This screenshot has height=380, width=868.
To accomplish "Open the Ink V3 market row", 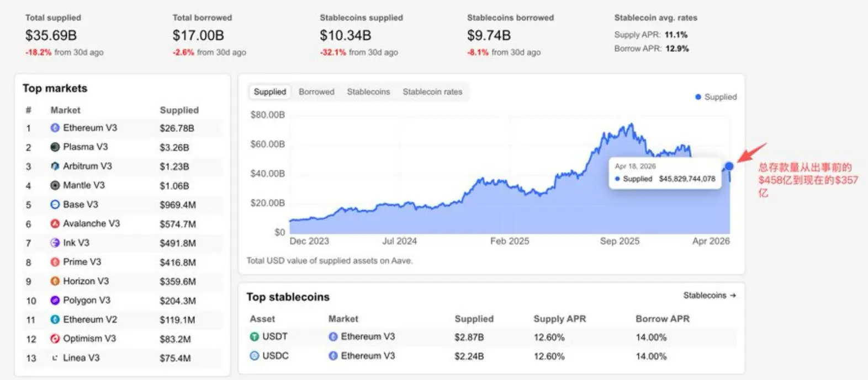I will tap(76, 243).
